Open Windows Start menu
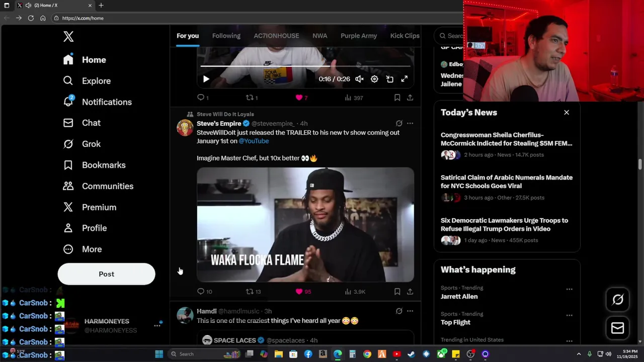 pos(159,354)
